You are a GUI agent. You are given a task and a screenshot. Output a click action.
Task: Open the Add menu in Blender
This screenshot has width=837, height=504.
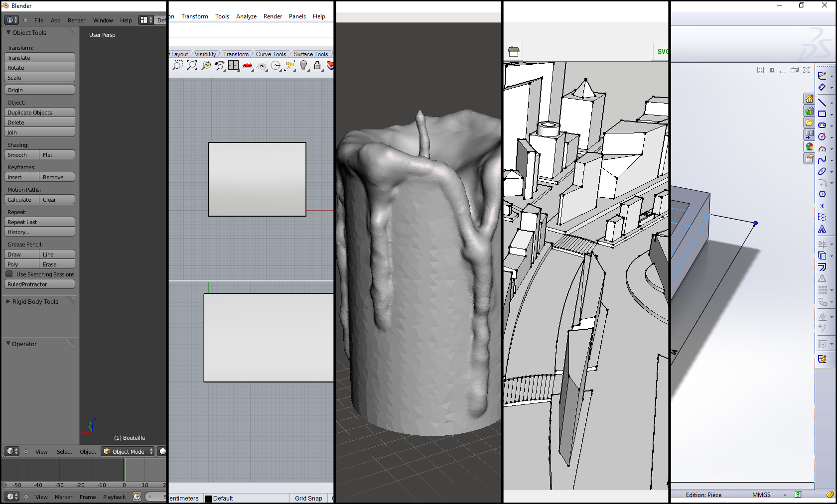pyautogui.click(x=56, y=20)
